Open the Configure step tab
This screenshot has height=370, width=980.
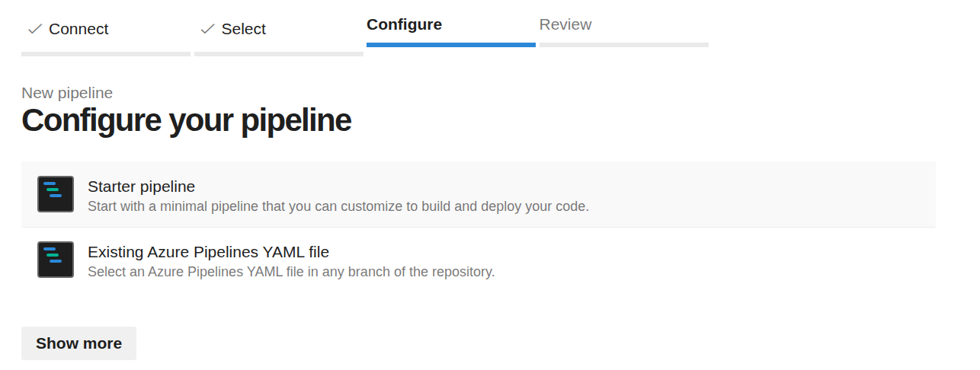click(x=404, y=24)
